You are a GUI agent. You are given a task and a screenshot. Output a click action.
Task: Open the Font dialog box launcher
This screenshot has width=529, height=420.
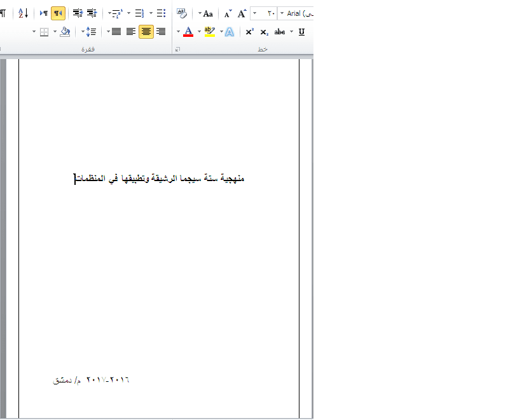[x=177, y=49]
